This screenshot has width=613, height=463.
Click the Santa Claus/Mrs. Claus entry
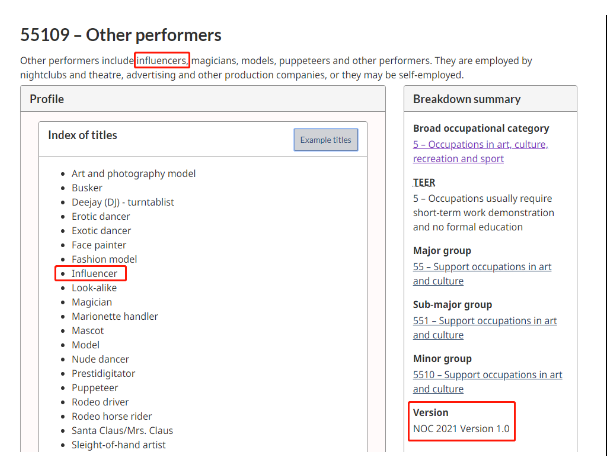[121, 431]
